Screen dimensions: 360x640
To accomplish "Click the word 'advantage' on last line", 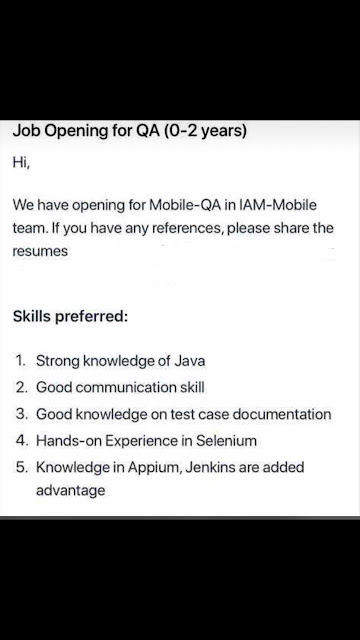I will click(x=71, y=490).
